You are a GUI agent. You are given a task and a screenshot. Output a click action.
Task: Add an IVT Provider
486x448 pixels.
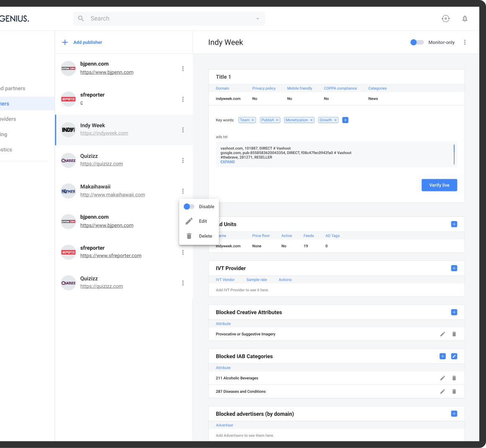coord(454,268)
